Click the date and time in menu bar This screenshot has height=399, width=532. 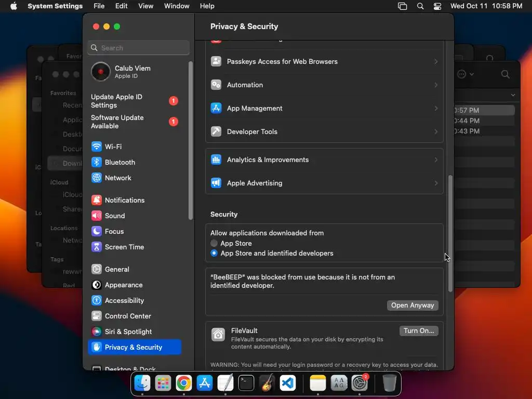pyautogui.click(x=486, y=6)
